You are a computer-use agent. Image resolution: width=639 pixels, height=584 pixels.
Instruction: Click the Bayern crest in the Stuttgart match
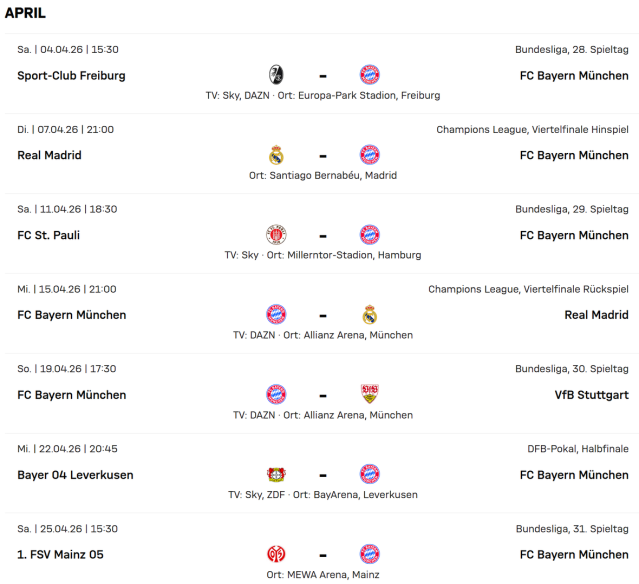coord(277,394)
